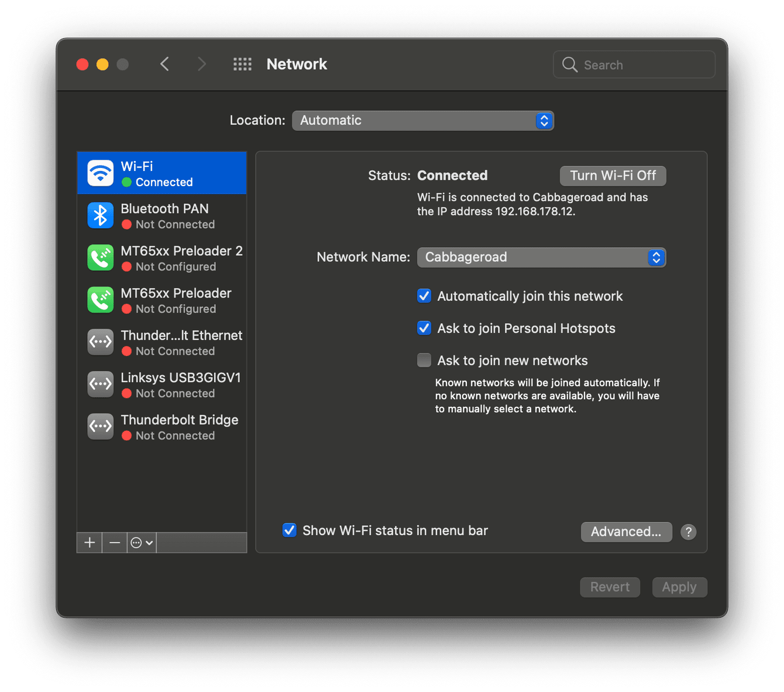The width and height of the screenshot is (784, 692).
Task: Open the action menu below the interface list
Action: [140, 543]
